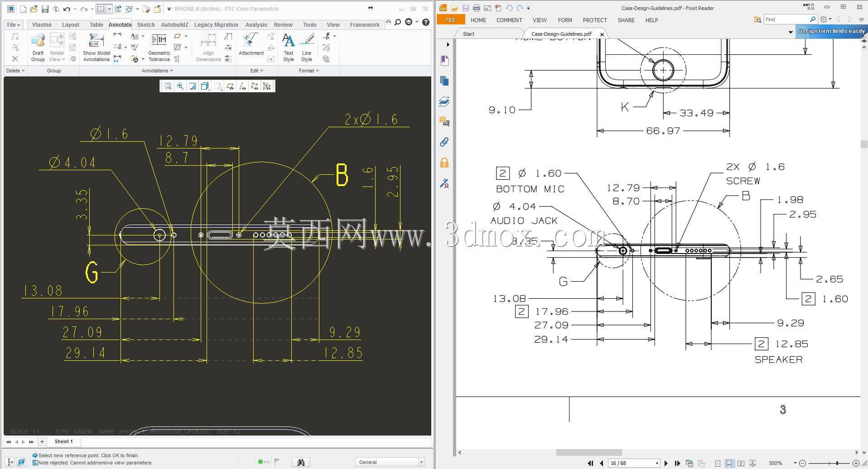868x469 pixels.
Task: Open Geometric Tolerance tool
Action: 159,47
